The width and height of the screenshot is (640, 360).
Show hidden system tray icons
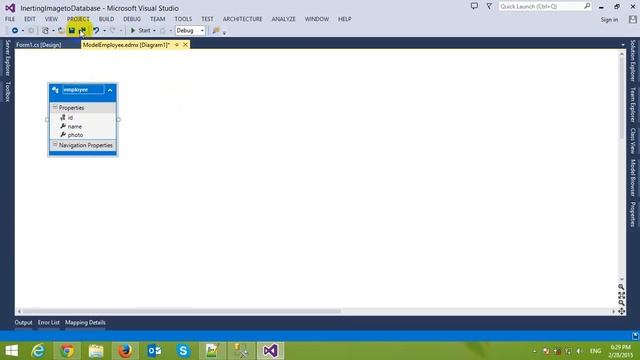[x=535, y=351]
